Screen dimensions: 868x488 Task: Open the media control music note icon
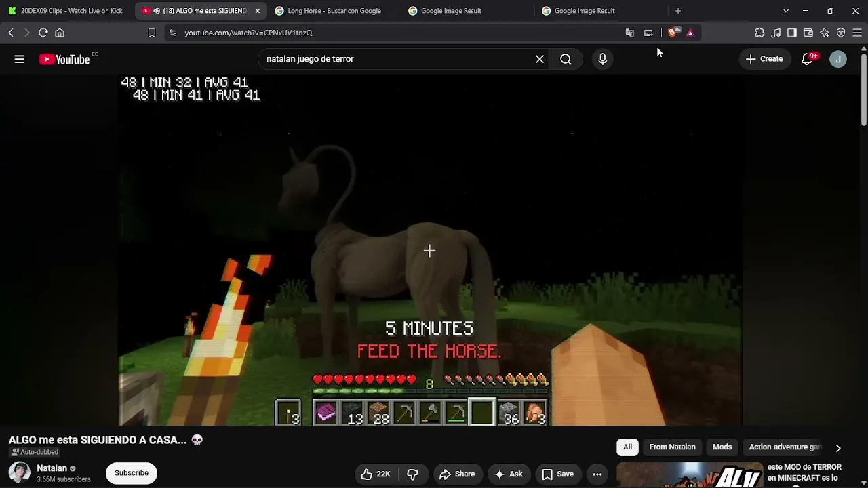click(776, 33)
